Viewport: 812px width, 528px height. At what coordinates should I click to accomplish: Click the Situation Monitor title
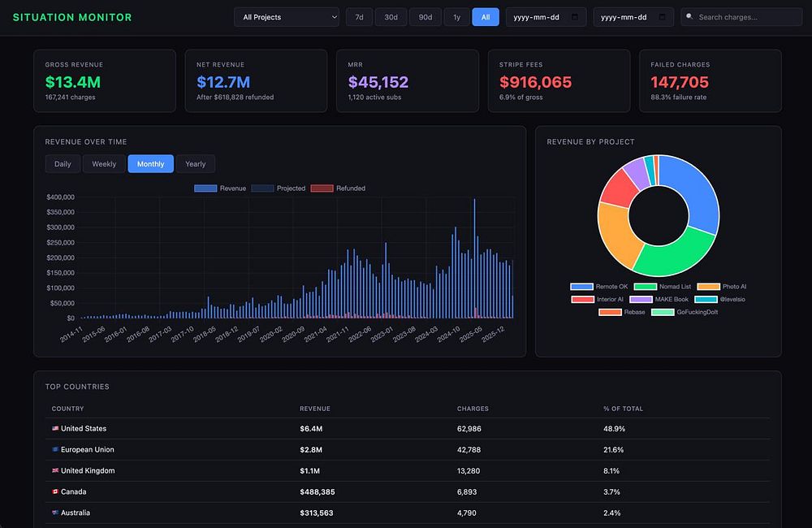click(72, 17)
